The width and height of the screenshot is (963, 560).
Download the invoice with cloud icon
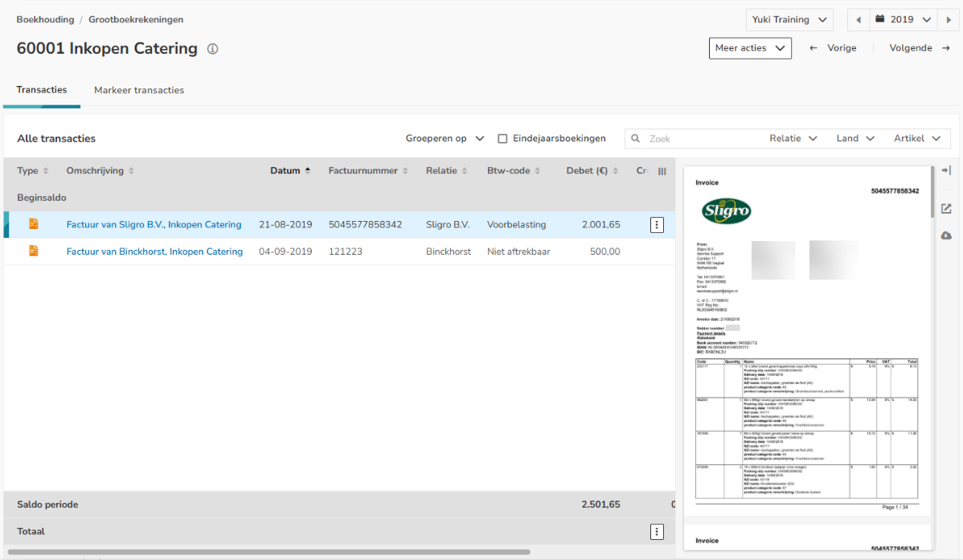click(x=946, y=235)
